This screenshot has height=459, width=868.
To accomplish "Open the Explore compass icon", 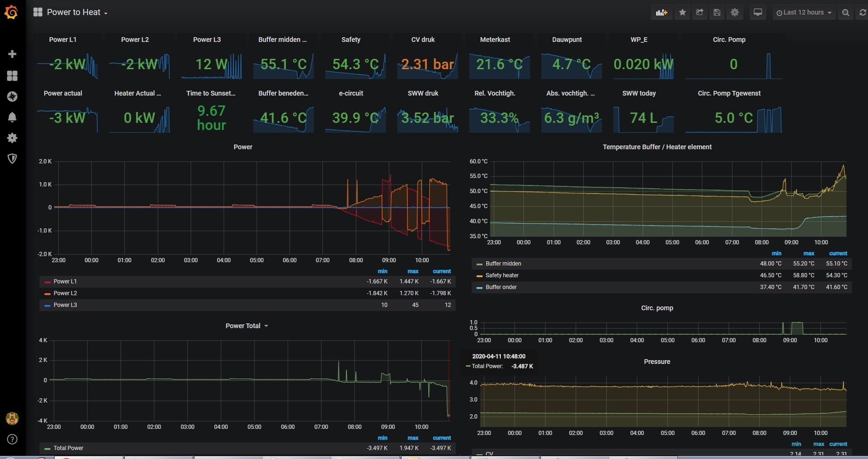I will click(x=12, y=97).
